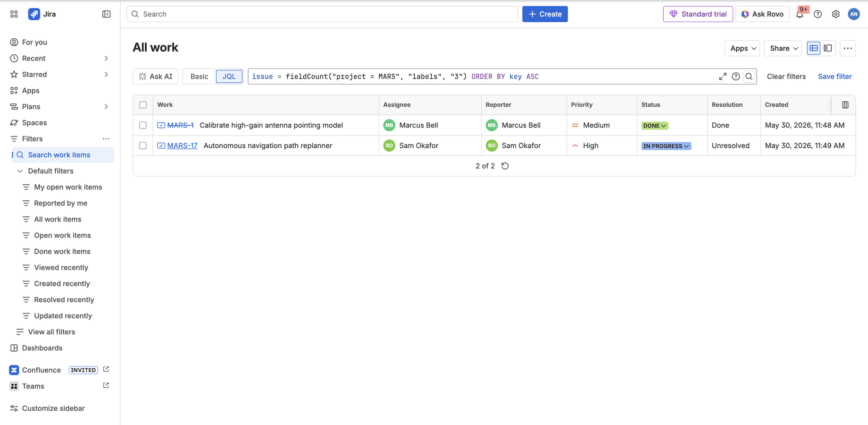The height and width of the screenshot is (425, 868).
Task: Run the query with the magnifier icon
Action: 749,76
